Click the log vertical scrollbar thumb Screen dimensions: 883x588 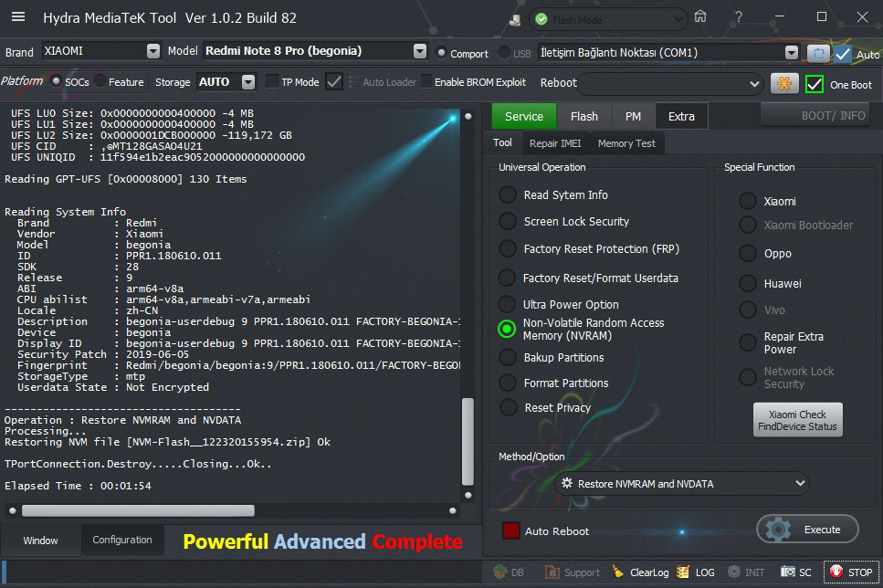(468, 441)
